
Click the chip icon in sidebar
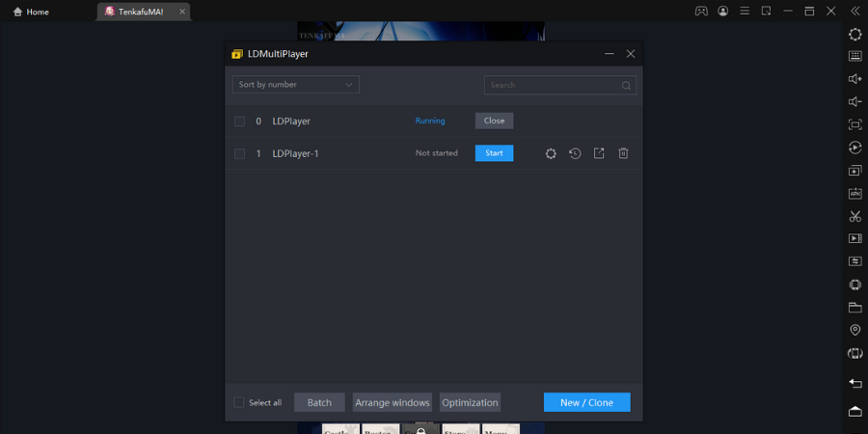[x=854, y=285]
